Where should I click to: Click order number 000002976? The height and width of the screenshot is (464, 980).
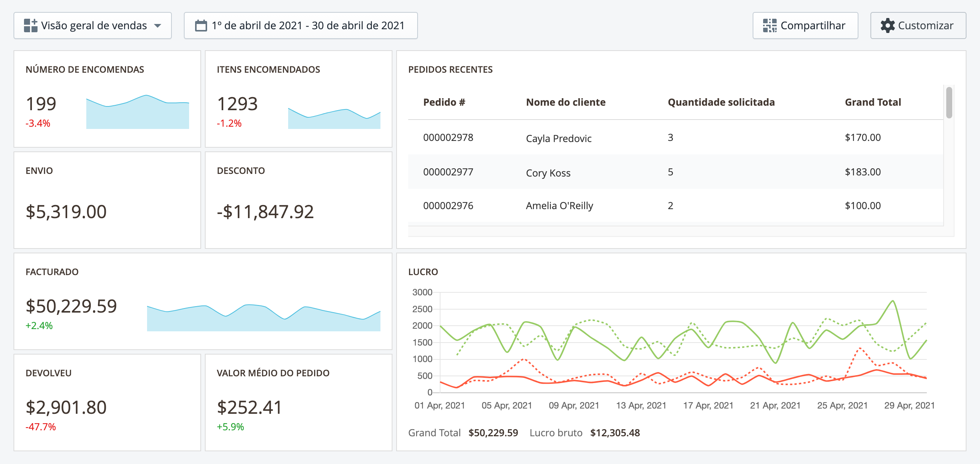coord(448,206)
